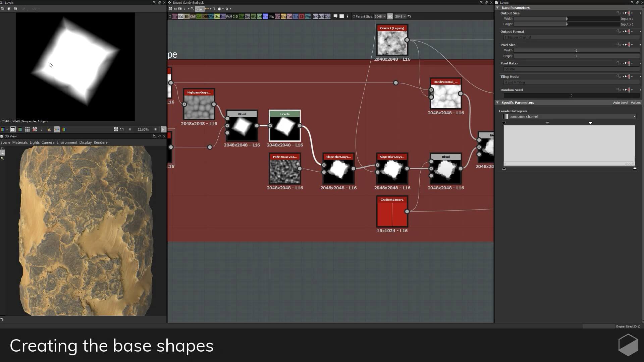
Task: Open the Camera menu in 3D View
Action: click(x=48, y=142)
